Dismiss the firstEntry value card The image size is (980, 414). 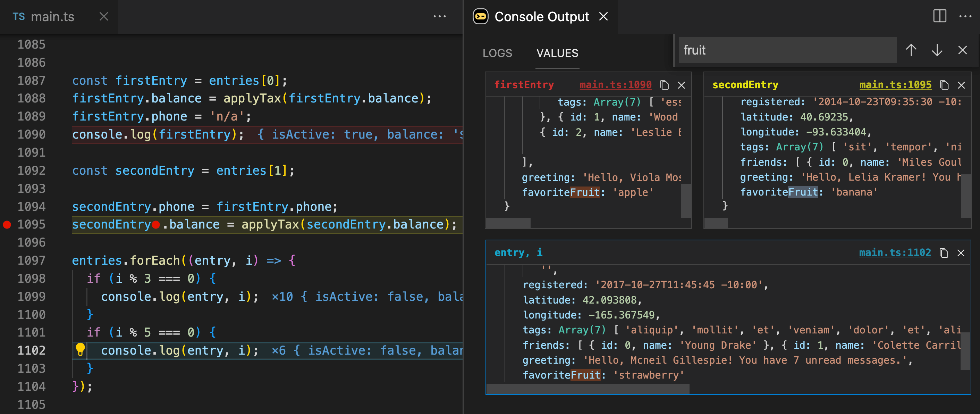pyautogui.click(x=681, y=85)
